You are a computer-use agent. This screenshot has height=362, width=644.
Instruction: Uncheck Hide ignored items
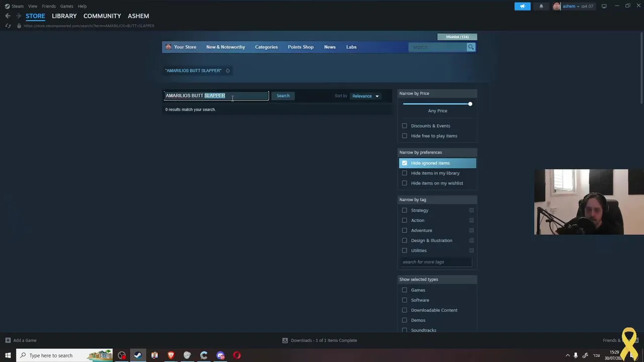click(x=405, y=163)
